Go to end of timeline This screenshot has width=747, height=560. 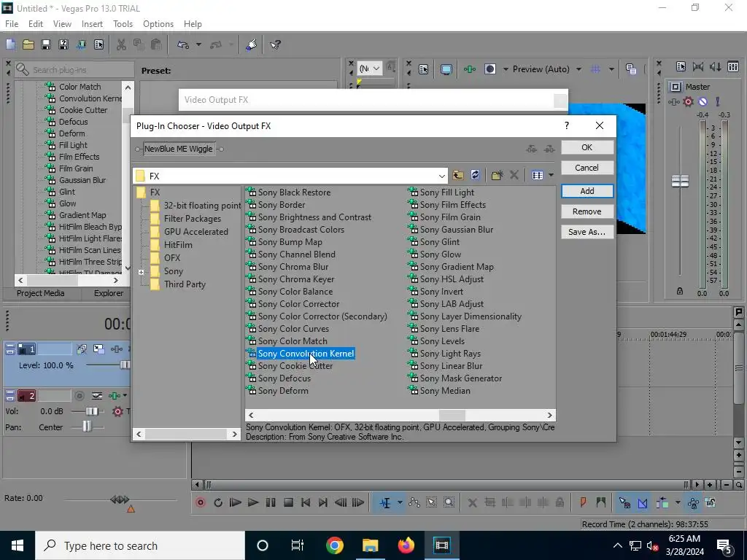coord(323,502)
